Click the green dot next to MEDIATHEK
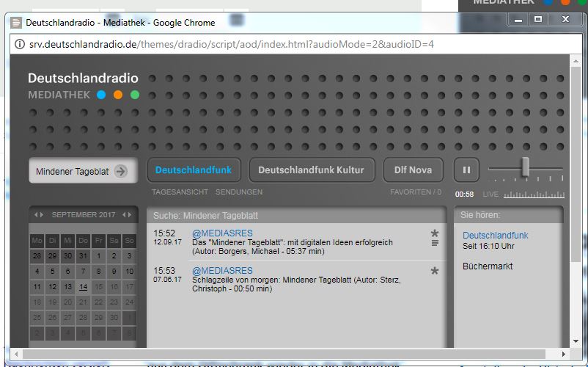 tap(135, 95)
